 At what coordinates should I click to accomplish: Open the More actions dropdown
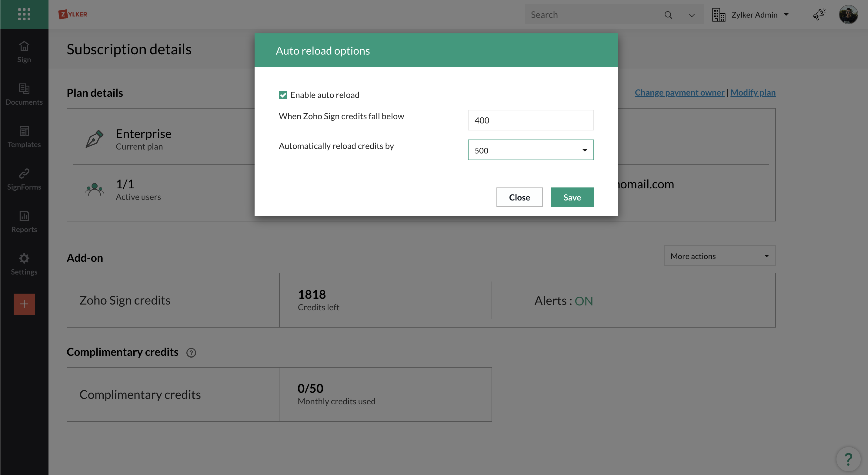(719, 256)
